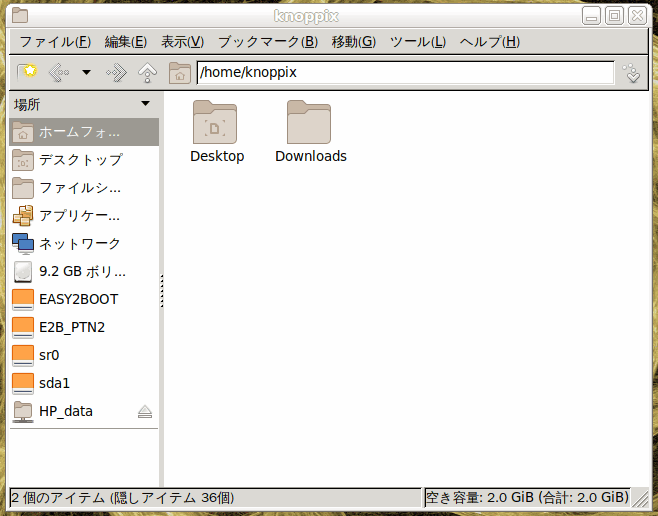Click the Desktop folder icon
658x516 pixels.
pos(215,122)
